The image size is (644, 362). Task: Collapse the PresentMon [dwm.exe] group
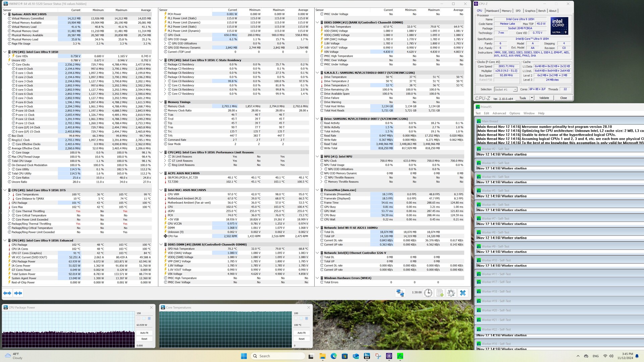pyautogui.click(x=317, y=190)
